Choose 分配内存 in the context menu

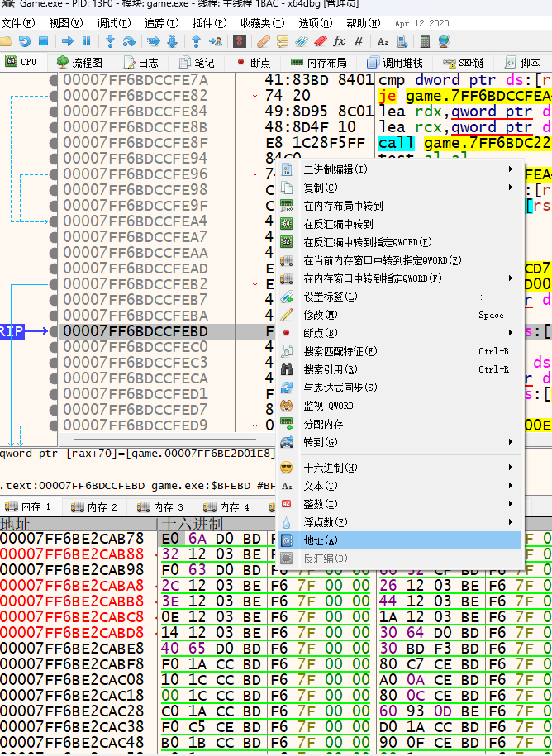click(323, 425)
